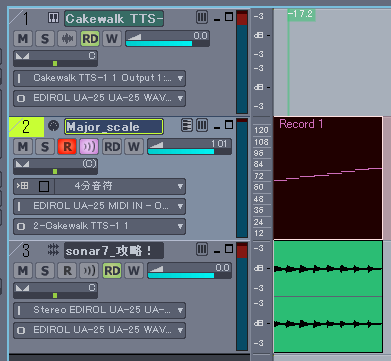Select the track 3 number strip

coord(26,251)
